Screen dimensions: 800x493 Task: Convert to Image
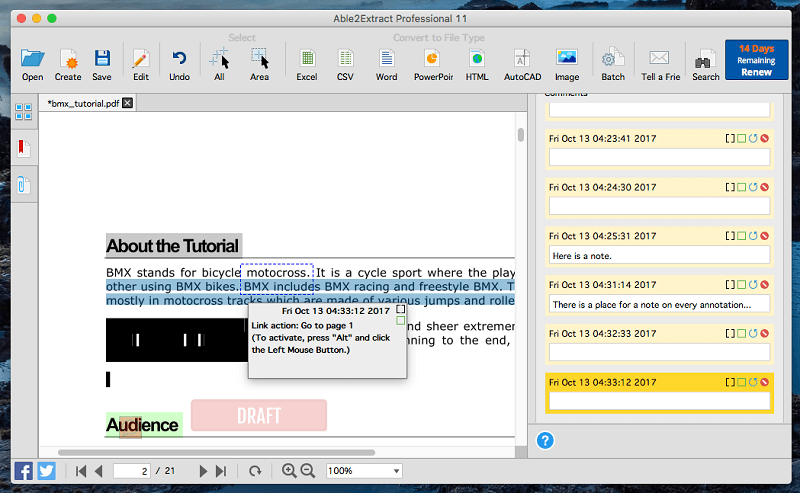tap(567, 65)
